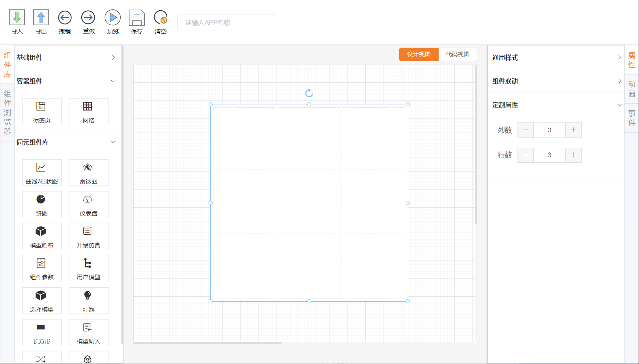
Task: Save the project with the 保存 icon
Action: [137, 18]
